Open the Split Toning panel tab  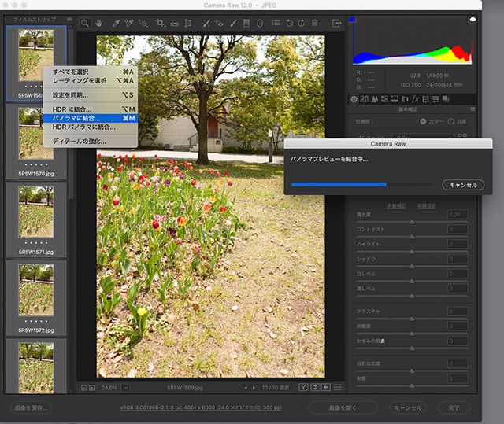pyautogui.click(x=395, y=99)
